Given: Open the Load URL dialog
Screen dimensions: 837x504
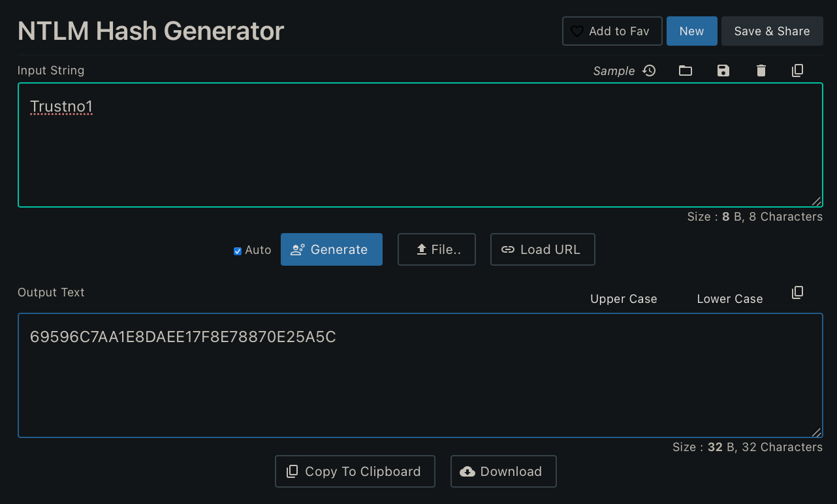Looking at the screenshot, I should click(x=542, y=249).
